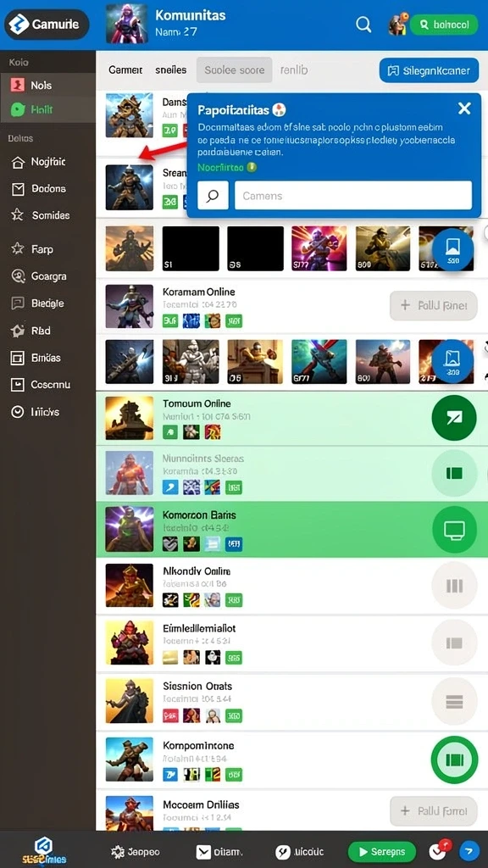Open the Srean list thumbnail
Image resolution: width=488 pixels, height=868 pixels.
coord(130,187)
